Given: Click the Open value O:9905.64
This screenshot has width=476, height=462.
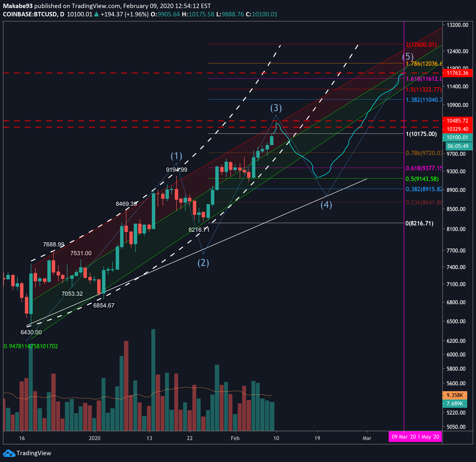Looking at the screenshot, I should pyautogui.click(x=165, y=14).
